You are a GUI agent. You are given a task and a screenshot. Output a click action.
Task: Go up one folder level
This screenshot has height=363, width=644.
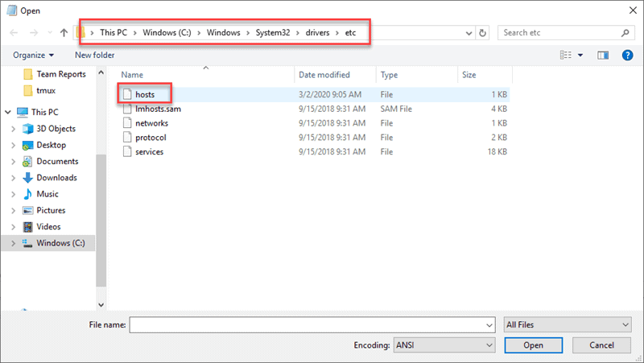coord(64,32)
